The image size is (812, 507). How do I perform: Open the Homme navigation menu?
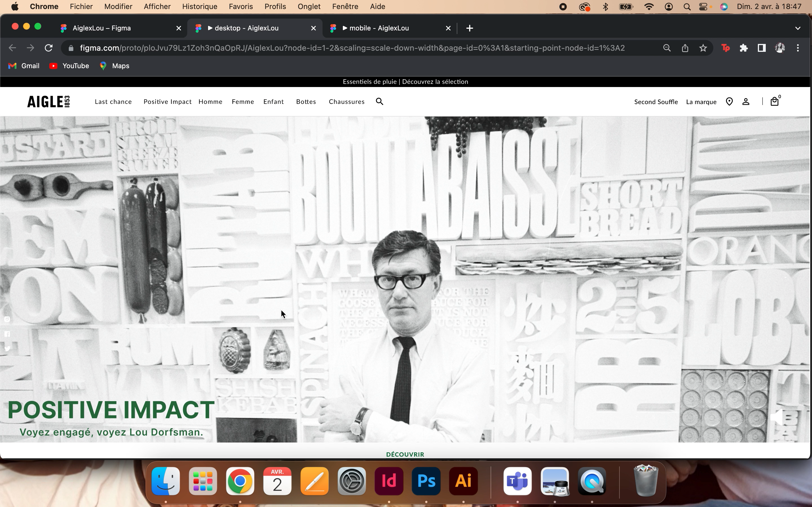(210, 102)
